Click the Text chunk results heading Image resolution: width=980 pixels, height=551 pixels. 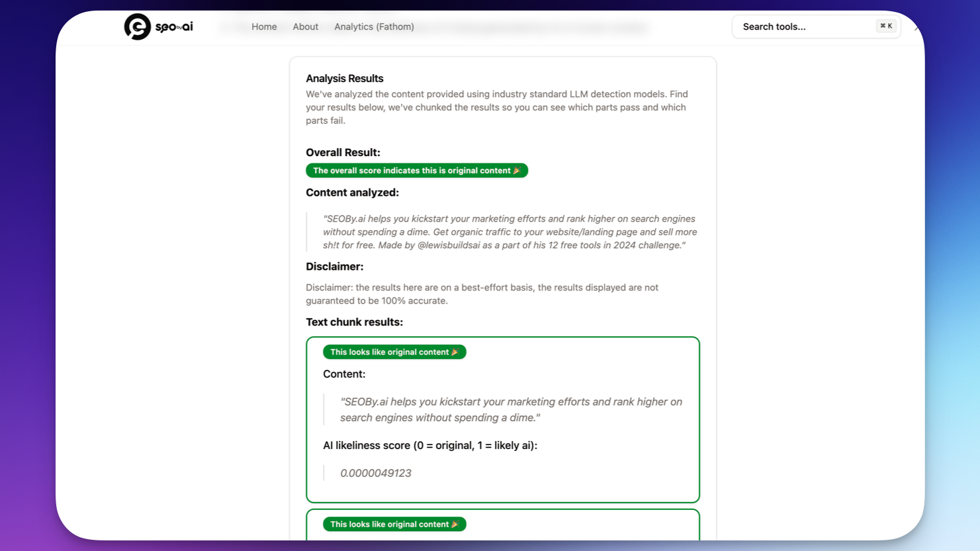(x=354, y=322)
